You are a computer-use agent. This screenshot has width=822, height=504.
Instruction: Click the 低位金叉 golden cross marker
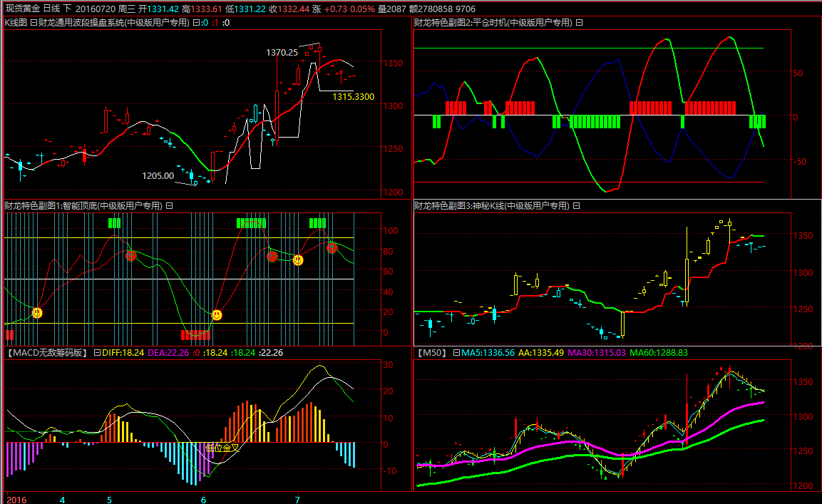pos(221,448)
